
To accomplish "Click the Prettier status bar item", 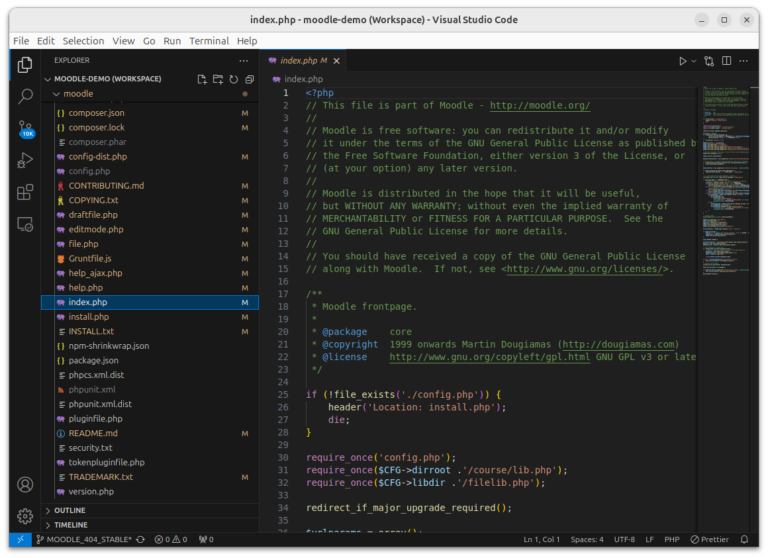I will [x=709, y=540].
